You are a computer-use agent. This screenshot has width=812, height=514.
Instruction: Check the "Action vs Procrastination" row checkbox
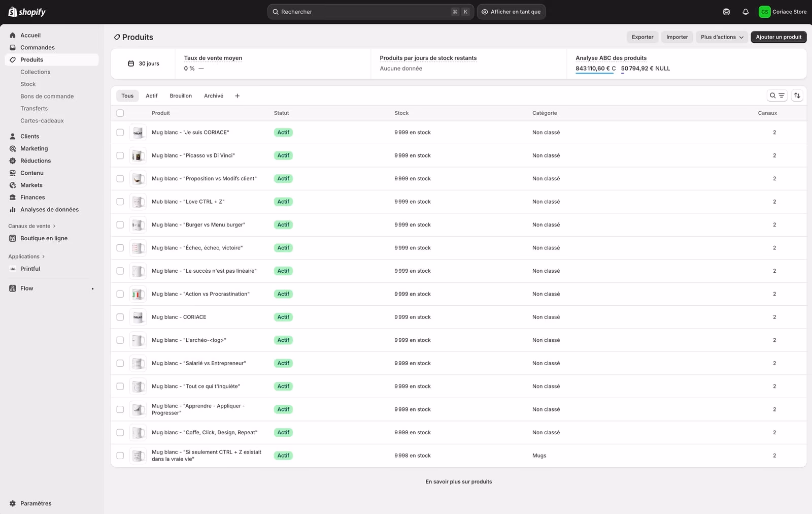point(120,294)
